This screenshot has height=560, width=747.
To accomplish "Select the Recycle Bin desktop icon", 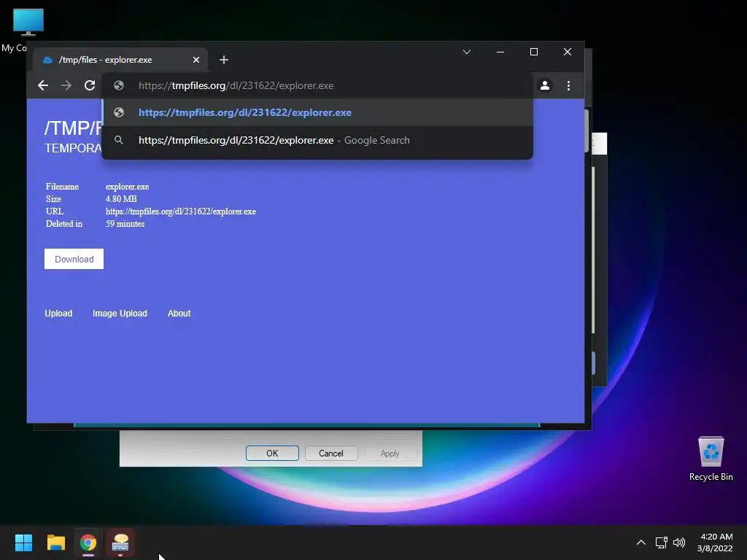I will point(711,459).
